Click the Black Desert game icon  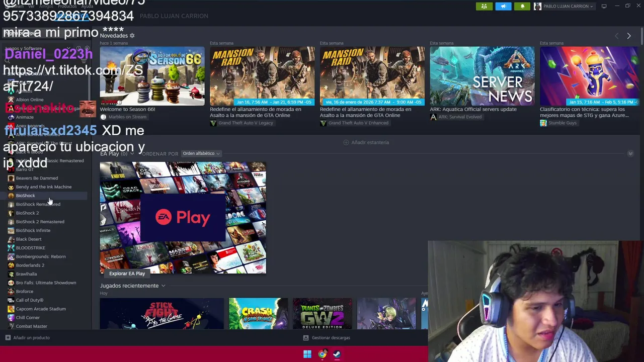[11, 239]
